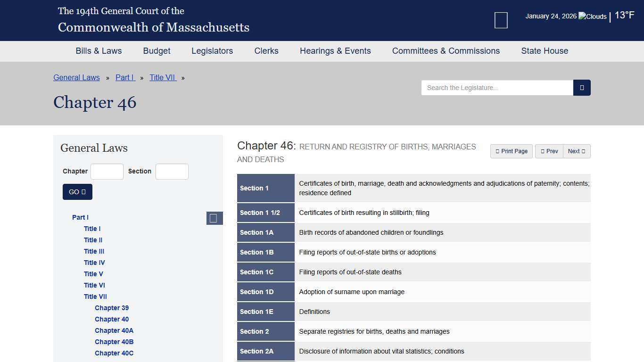Click the icon box in the header
The width and height of the screenshot is (644, 362).
coord(501,20)
